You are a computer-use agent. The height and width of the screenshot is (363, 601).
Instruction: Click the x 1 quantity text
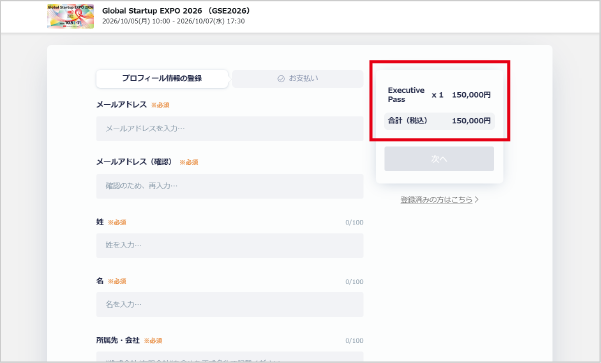click(x=437, y=95)
